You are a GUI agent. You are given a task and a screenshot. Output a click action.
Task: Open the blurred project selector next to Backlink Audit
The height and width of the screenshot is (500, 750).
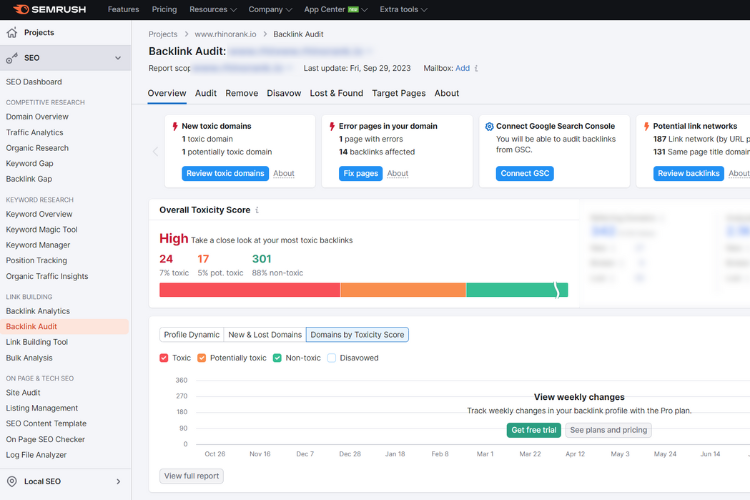[300, 51]
